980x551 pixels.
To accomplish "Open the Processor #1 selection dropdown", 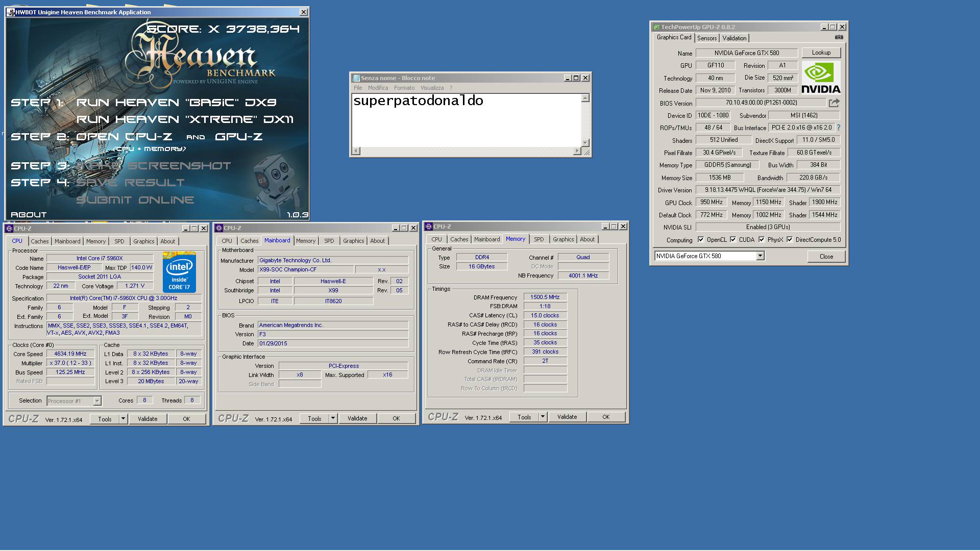I will pyautogui.click(x=97, y=401).
